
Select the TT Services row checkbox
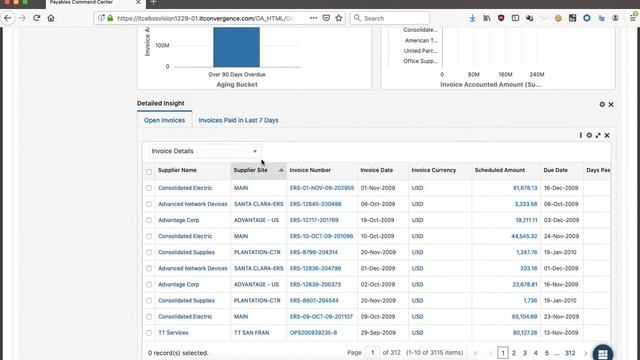(149, 333)
